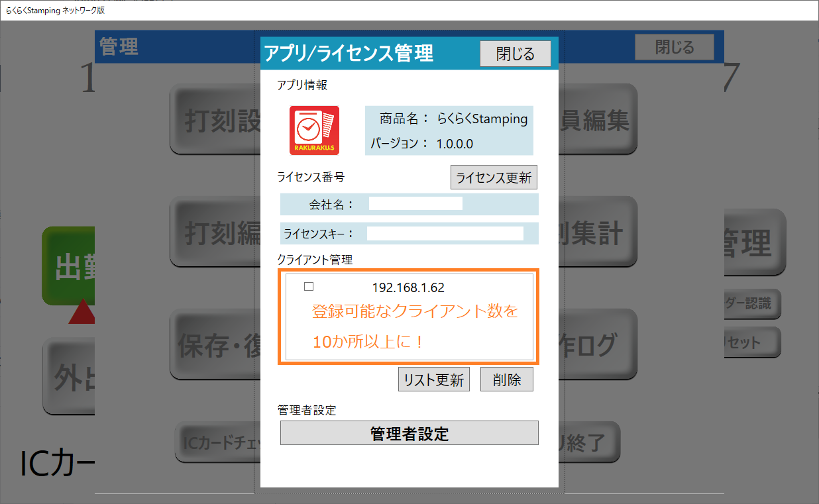Open the 保存・復元 backup button

(215, 344)
